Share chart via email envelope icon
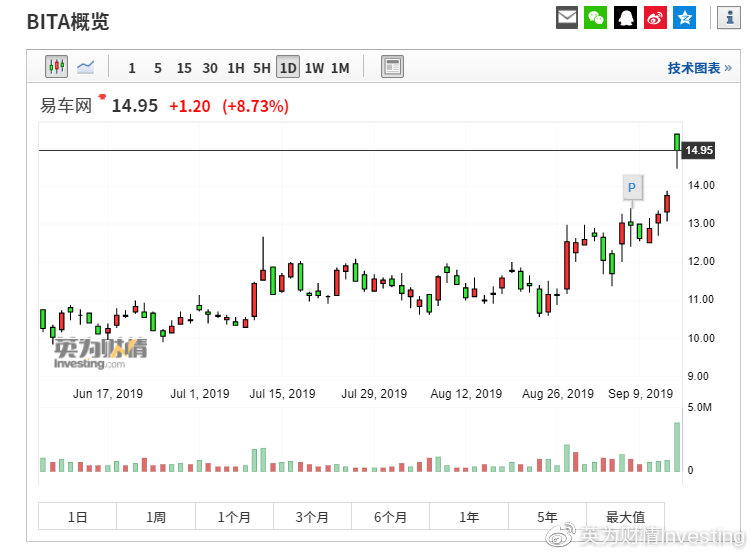This screenshot has height=556, width=753. pyautogui.click(x=567, y=17)
